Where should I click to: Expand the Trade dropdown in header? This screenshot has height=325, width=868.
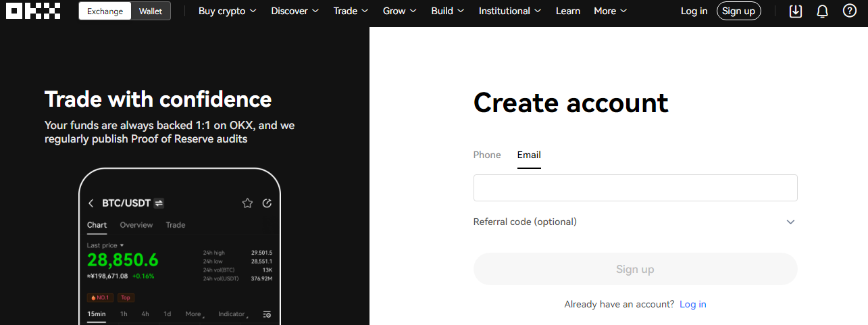pyautogui.click(x=351, y=11)
